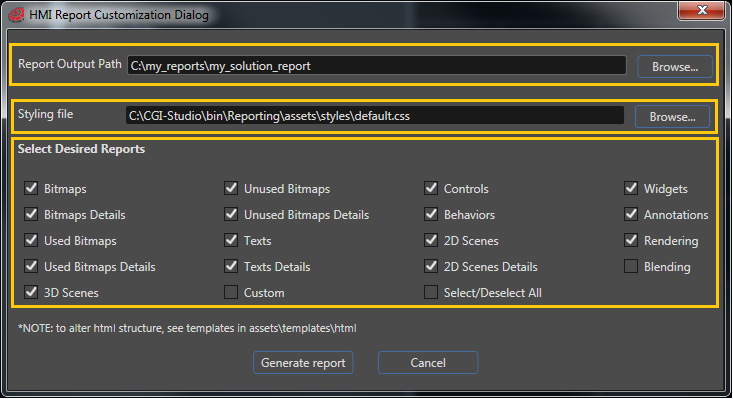Uncheck the Annotations checkbox
Screen dimensions: 733x399
pyautogui.click(x=631, y=214)
